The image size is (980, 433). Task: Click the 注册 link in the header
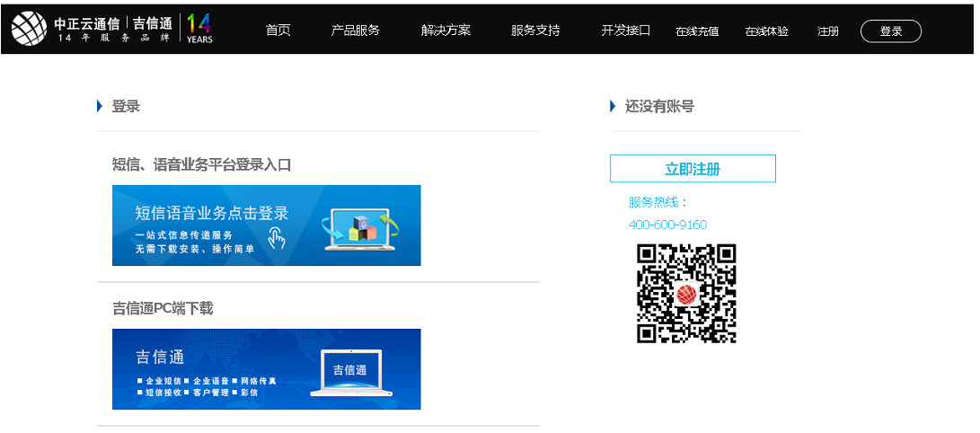828,31
